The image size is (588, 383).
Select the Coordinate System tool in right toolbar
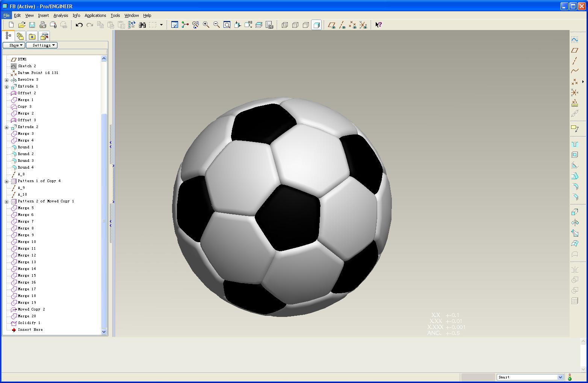[574, 92]
